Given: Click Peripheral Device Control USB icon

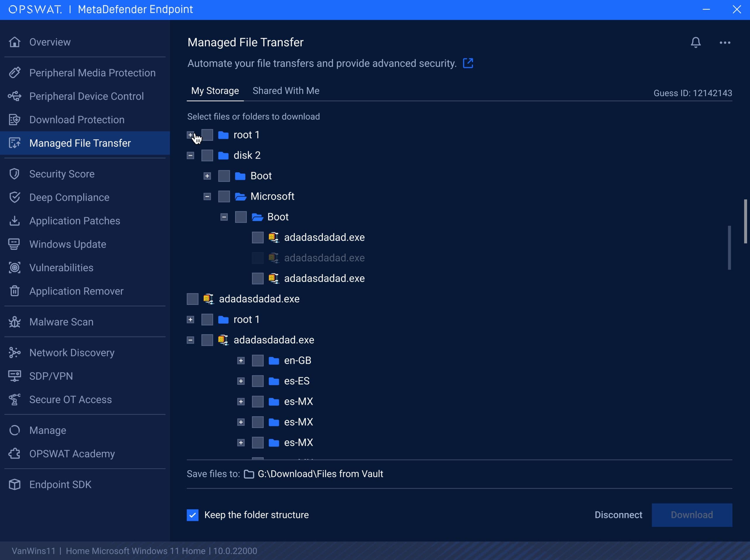Looking at the screenshot, I should pos(15,96).
